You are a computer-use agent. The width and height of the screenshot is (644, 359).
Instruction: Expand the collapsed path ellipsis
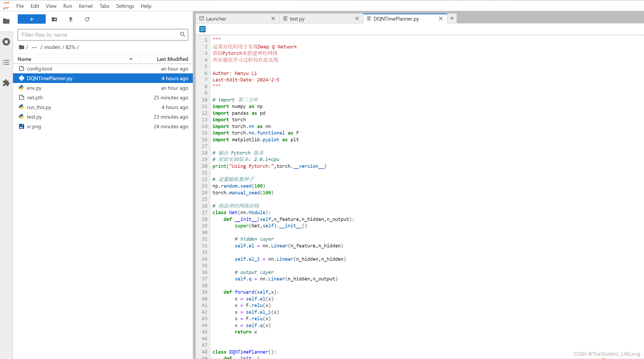34,47
